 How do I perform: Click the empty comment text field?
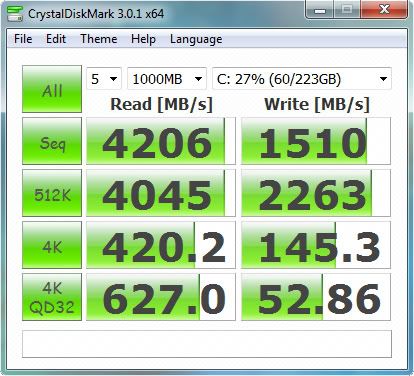point(207,344)
